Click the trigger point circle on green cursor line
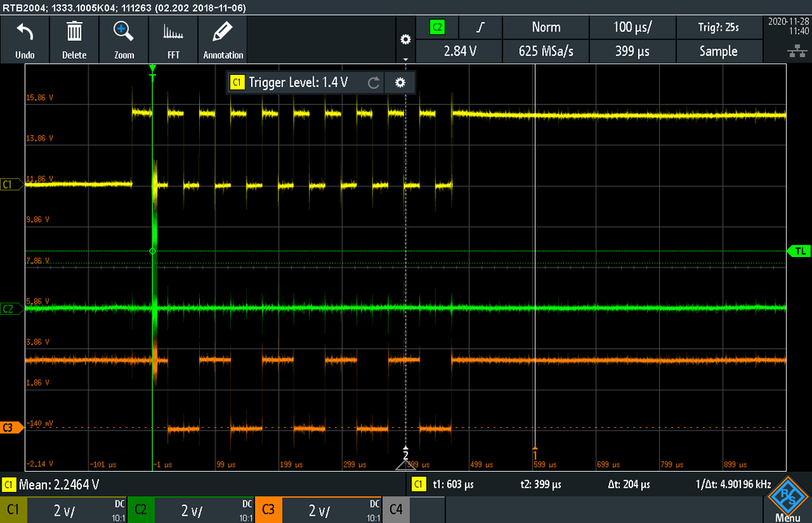The image size is (812, 523). 152,251
